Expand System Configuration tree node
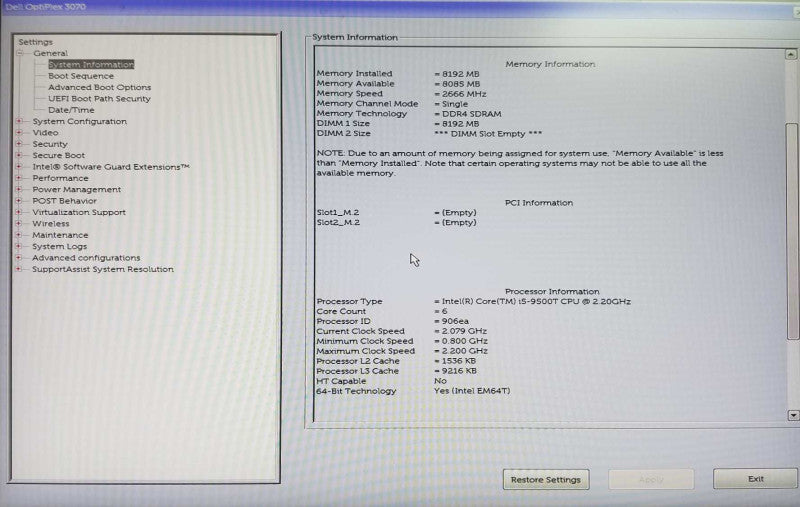The image size is (800, 507). click(19, 121)
